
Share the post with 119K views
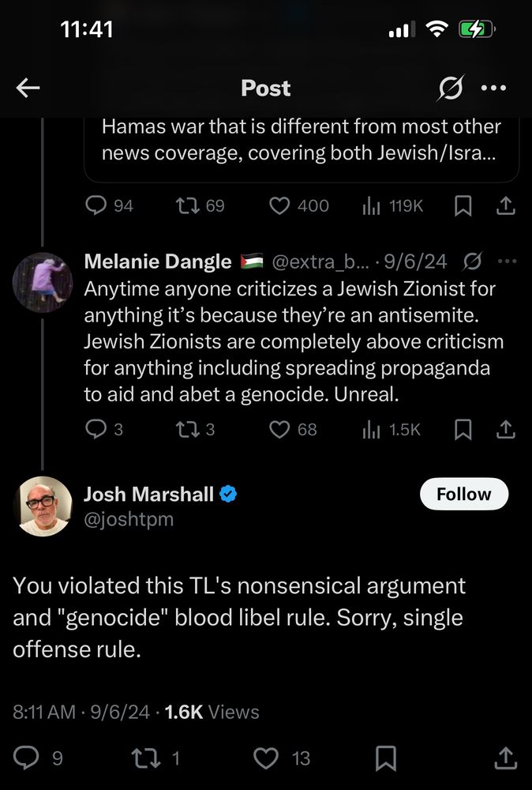point(506,205)
